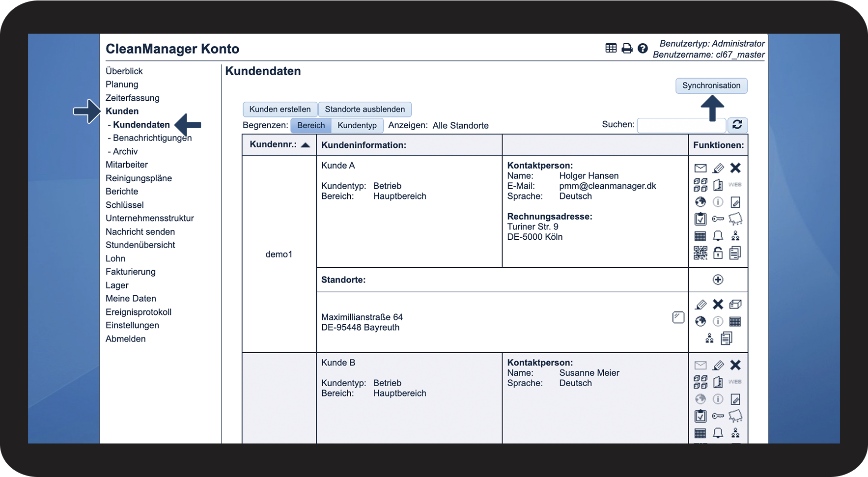Open the Alle Standorte display selector
The image size is (868, 477).
tap(460, 125)
